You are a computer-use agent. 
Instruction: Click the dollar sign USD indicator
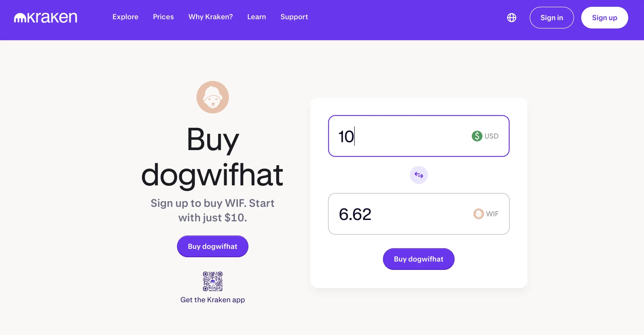click(x=477, y=136)
